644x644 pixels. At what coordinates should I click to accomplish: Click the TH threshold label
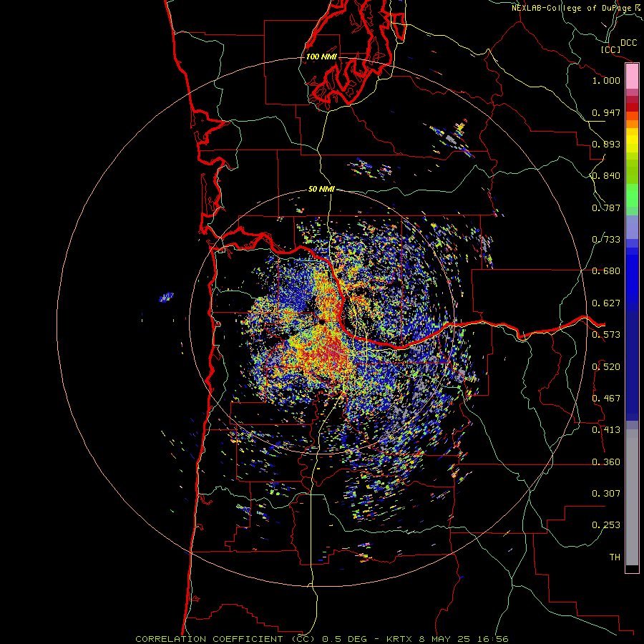(x=615, y=557)
